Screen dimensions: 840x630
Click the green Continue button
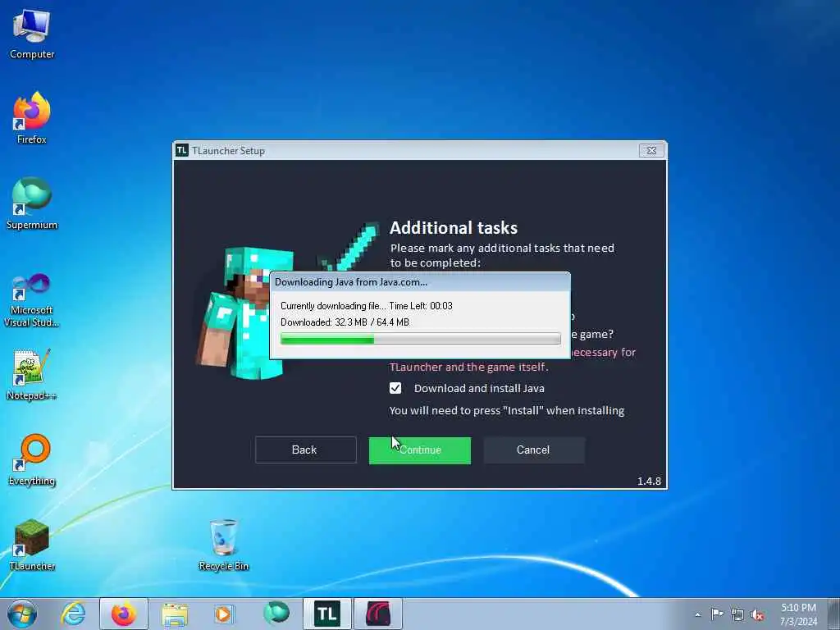pyautogui.click(x=420, y=450)
